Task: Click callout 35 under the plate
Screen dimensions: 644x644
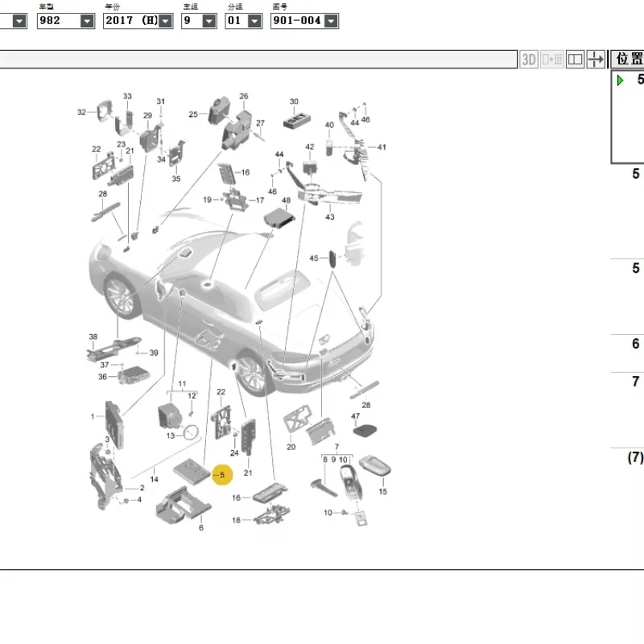Action: (x=176, y=179)
